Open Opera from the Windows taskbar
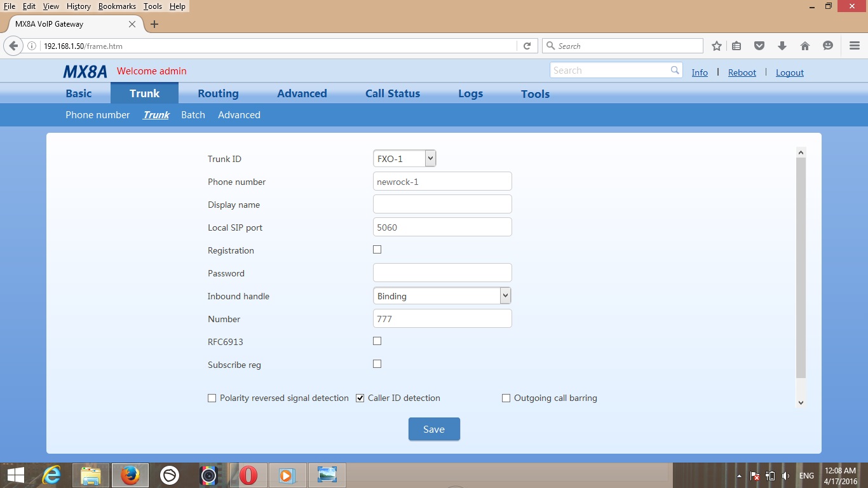The image size is (868, 488). click(x=248, y=475)
